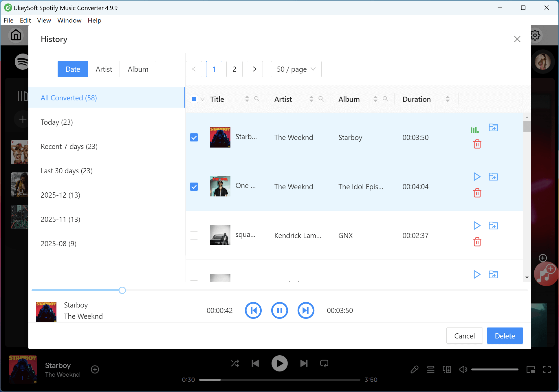Enable shuffle in the bottom player
The image size is (559, 392).
pyautogui.click(x=235, y=363)
